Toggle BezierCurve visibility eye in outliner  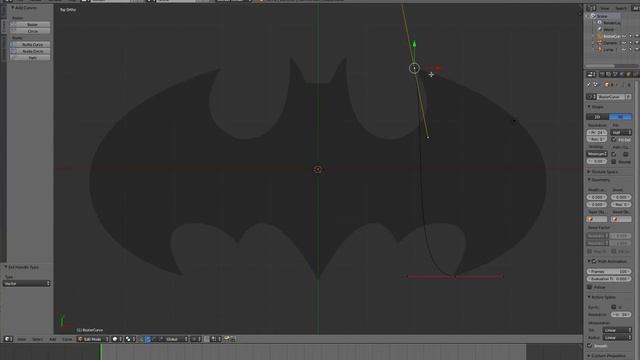pos(624,36)
